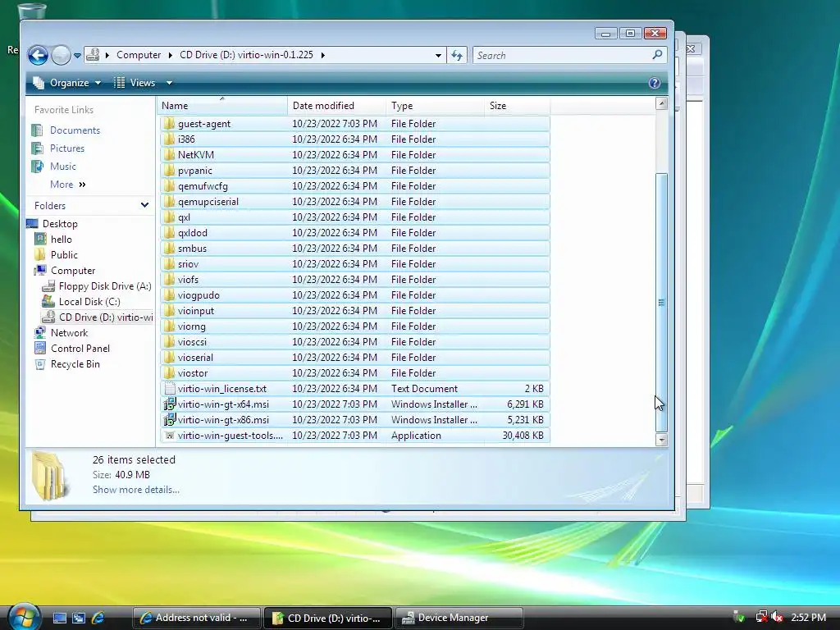Select the vioserial folder name

click(195, 358)
